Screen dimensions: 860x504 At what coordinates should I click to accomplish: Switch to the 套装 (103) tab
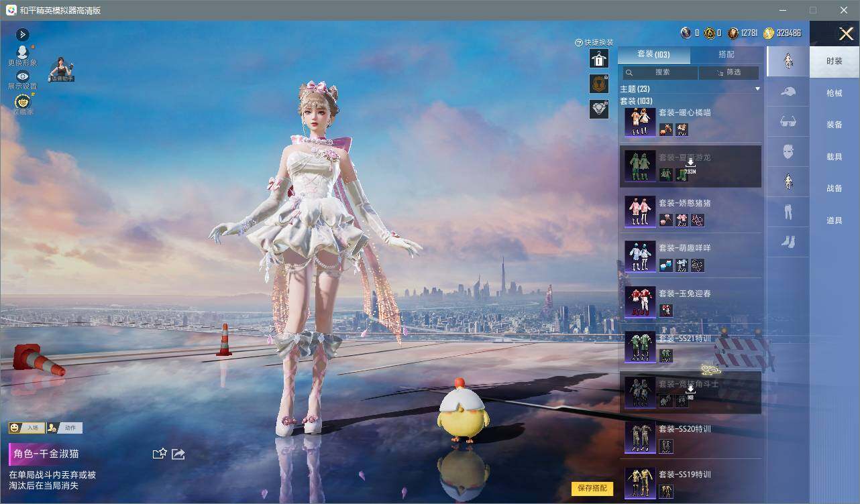click(x=653, y=54)
